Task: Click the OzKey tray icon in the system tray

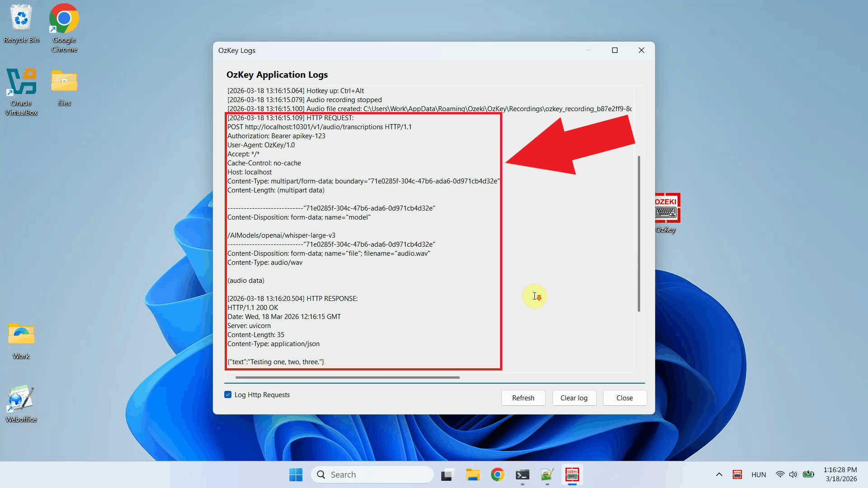Action: [737, 474]
